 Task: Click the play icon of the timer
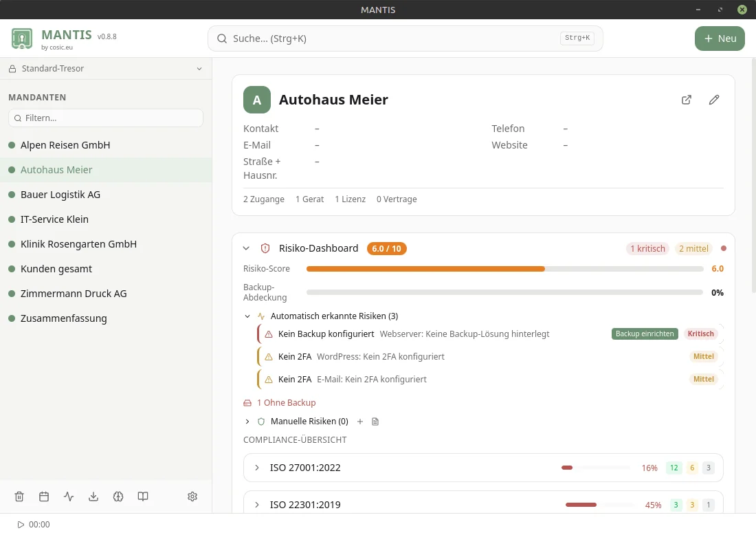point(21,525)
